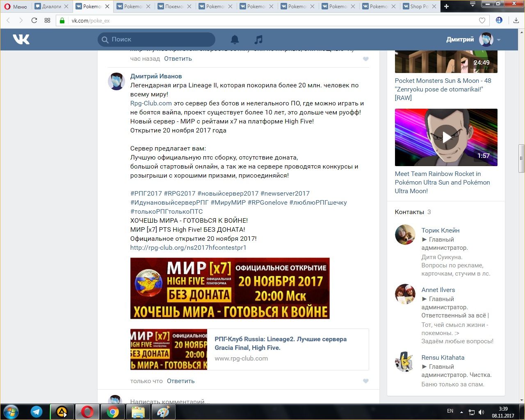Click the page vertical scrollbar thumb
Screen dimensions: 525x420
coord(521,158)
